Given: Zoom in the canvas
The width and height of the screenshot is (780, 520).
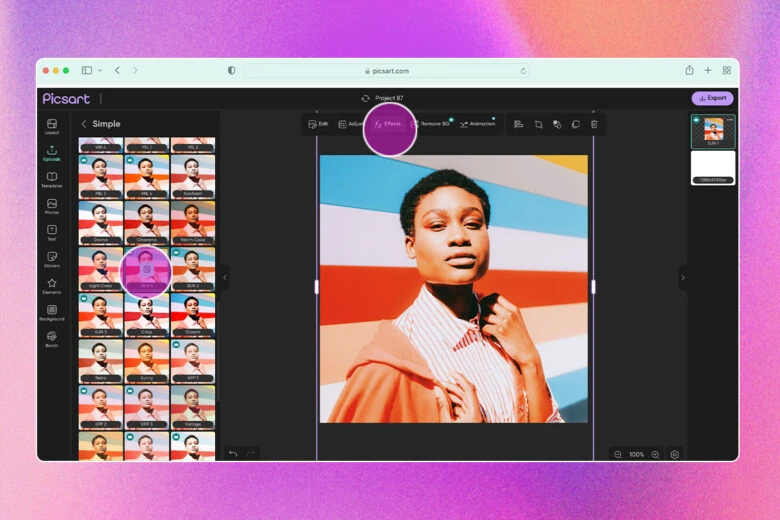Looking at the screenshot, I should [x=656, y=454].
